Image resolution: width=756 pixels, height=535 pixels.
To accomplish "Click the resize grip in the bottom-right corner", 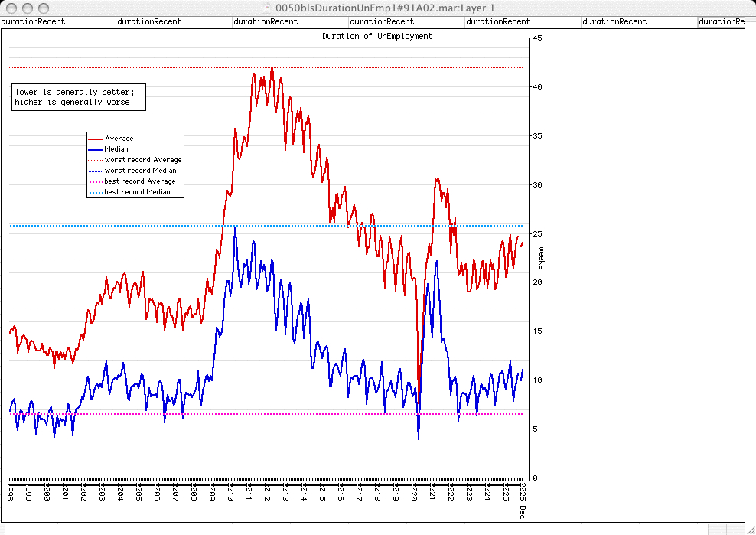I will [x=749, y=528].
